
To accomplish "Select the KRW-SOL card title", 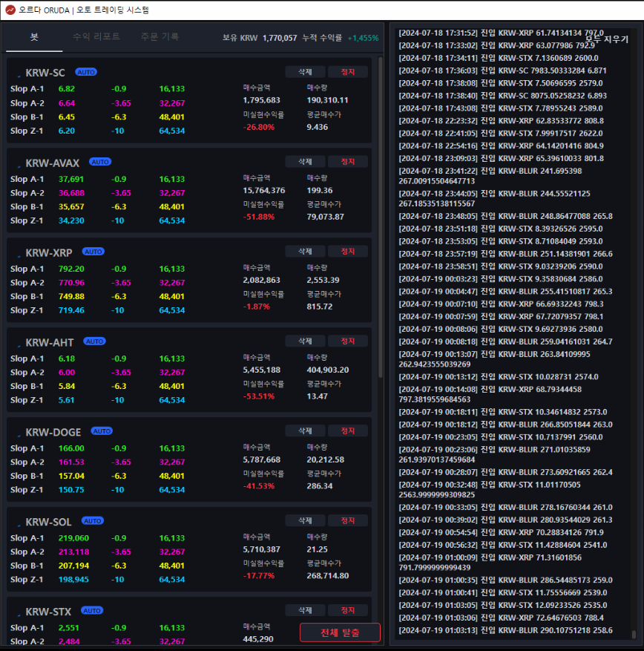I will pos(48,521).
